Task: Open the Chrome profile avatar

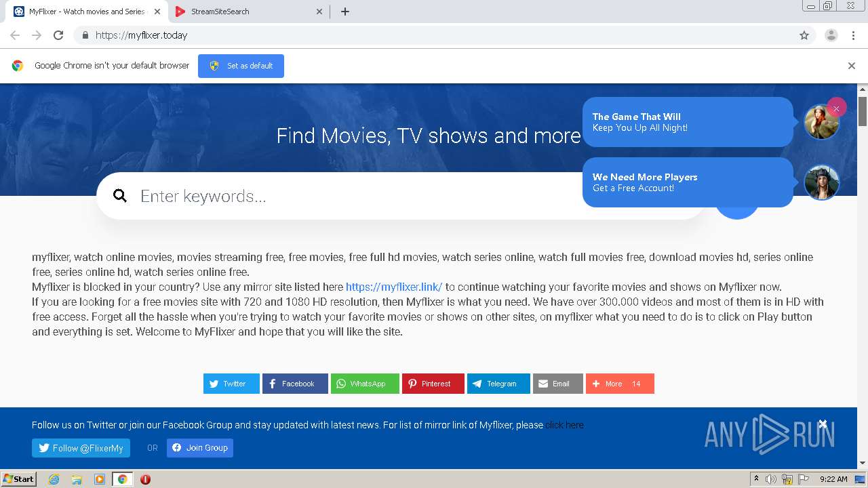Action: [831, 35]
